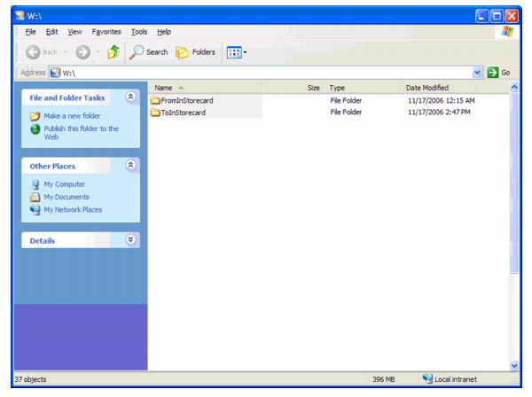532x397 pixels.
Task: Minimize the W:\ window
Action: [x=482, y=16]
